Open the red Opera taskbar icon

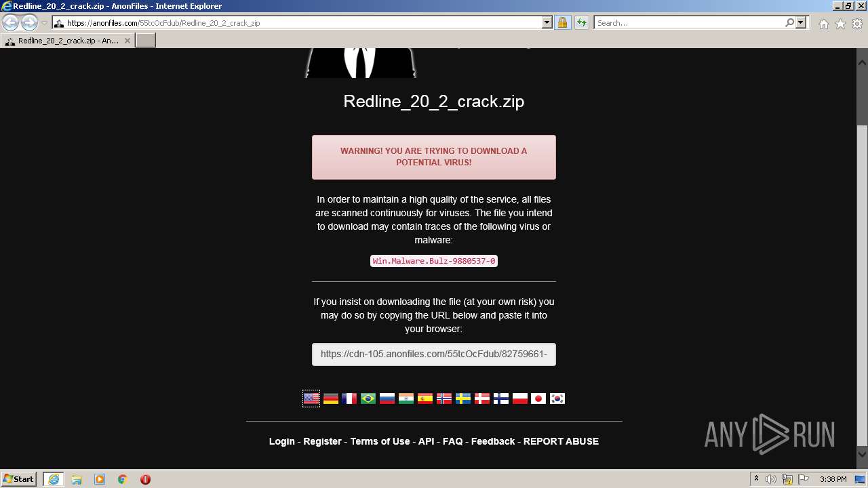(145, 479)
